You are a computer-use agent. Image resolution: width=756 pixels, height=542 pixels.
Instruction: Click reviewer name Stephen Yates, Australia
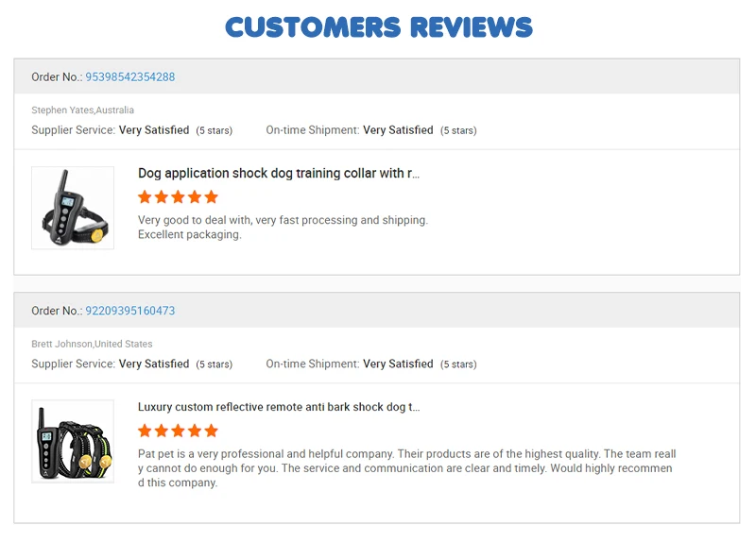(x=83, y=110)
